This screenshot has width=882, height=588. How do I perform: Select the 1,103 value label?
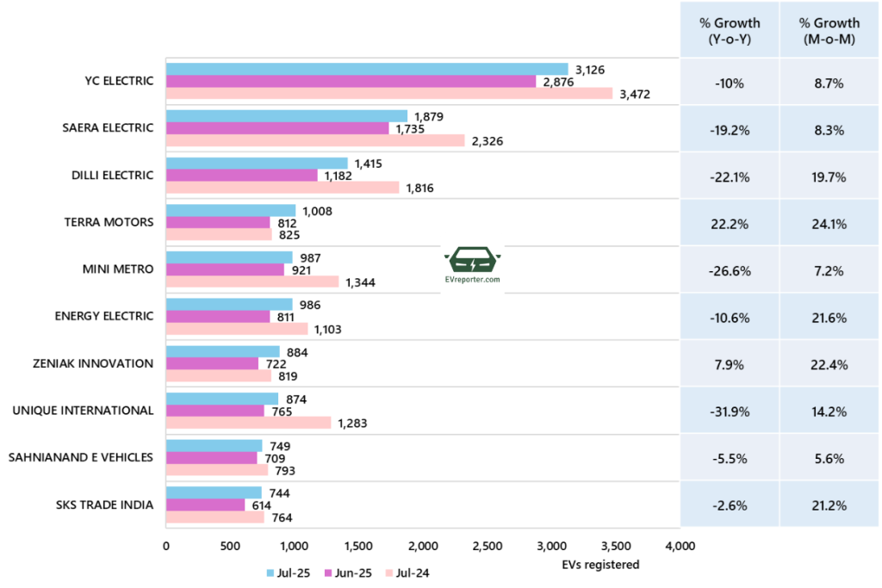coord(328,330)
